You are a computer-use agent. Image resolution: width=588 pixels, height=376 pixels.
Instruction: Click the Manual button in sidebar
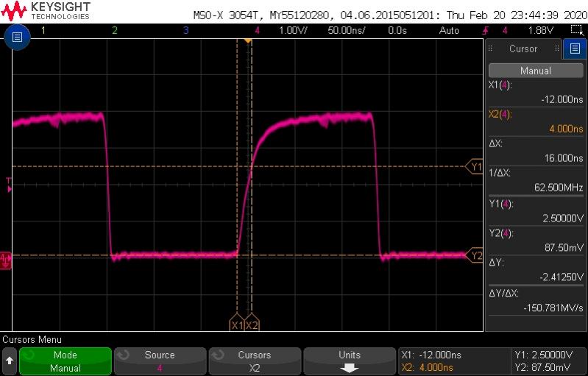(x=535, y=71)
